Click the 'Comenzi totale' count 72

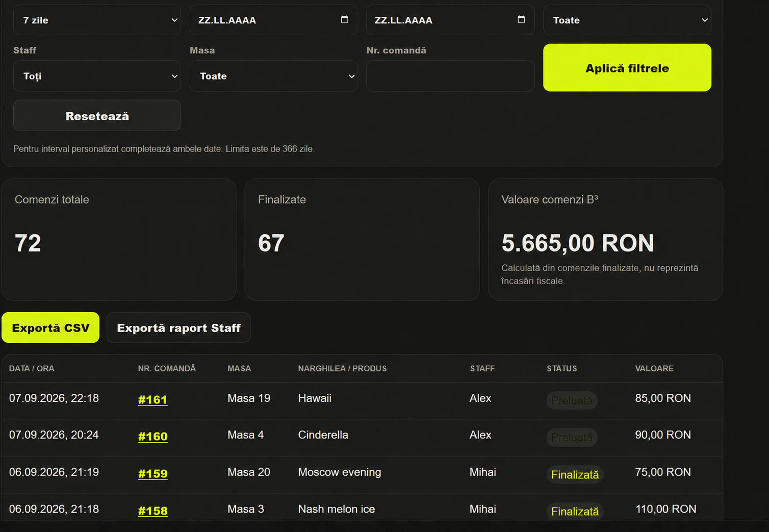(x=28, y=243)
